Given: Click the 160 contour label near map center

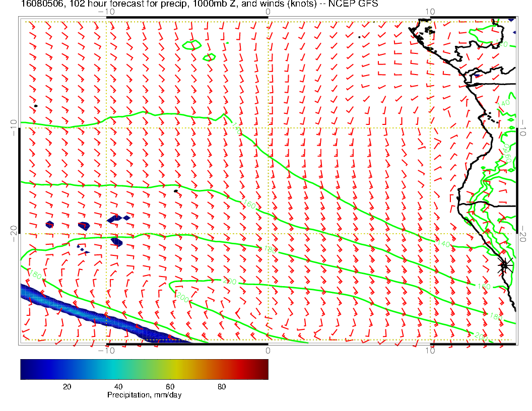Looking at the screenshot, I should (249, 204).
